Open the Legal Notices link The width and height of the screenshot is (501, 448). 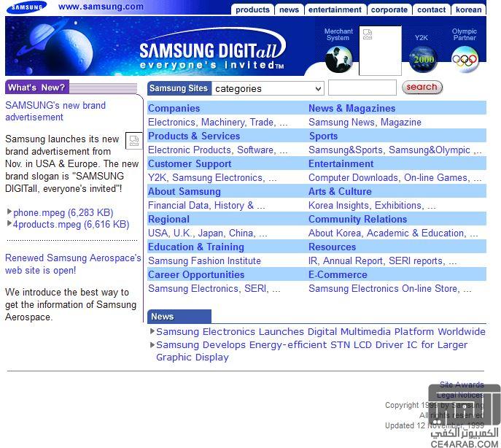460,395
